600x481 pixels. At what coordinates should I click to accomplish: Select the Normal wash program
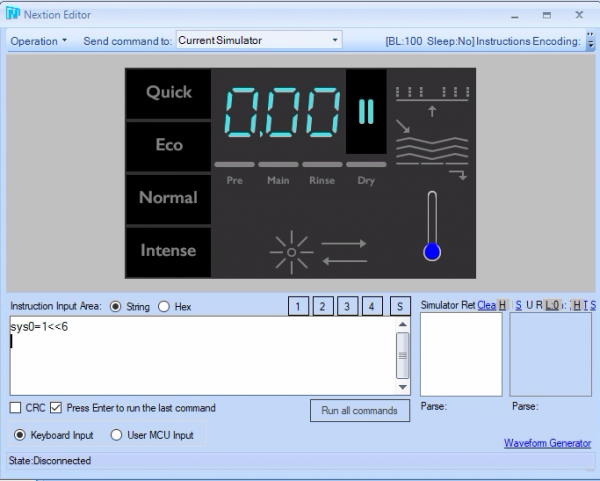pos(168,199)
